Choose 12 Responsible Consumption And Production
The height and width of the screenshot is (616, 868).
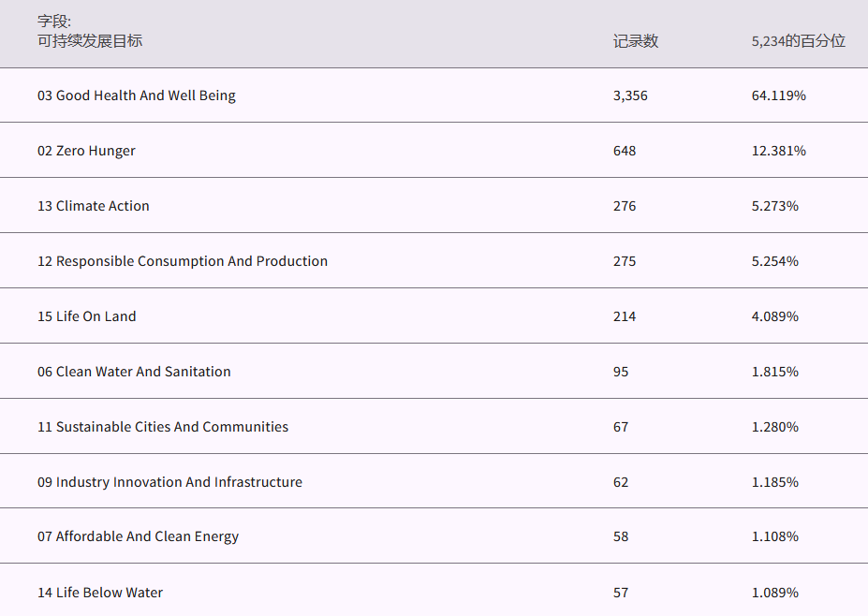[183, 261]
